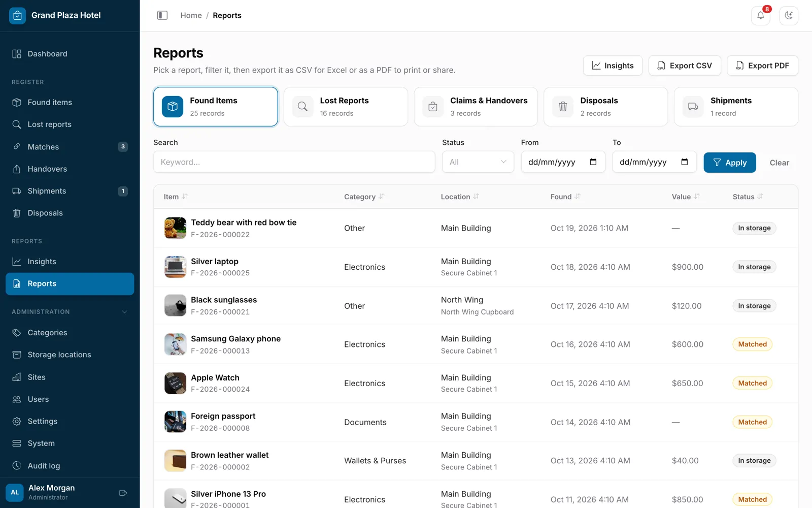Click the Matched badge for Samsung Galaxy phone
Viewport: 812px width, 508px height.
[x=752, y=344]
